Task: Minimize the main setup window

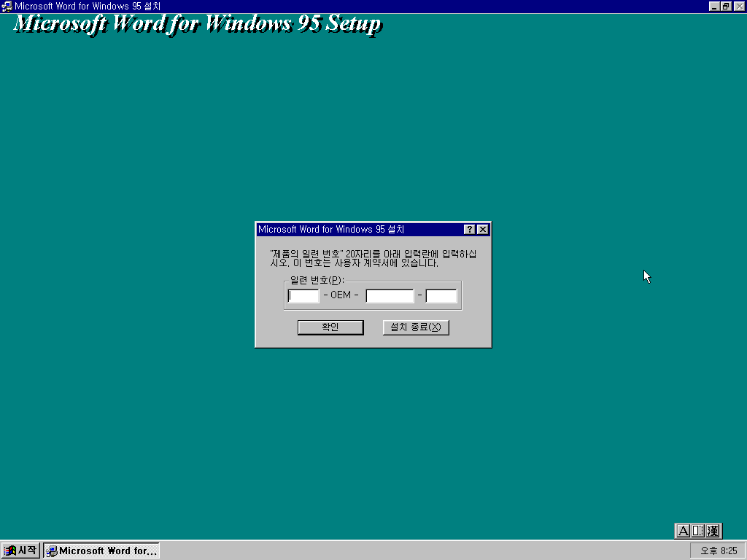Action: (x=713, y=6)
